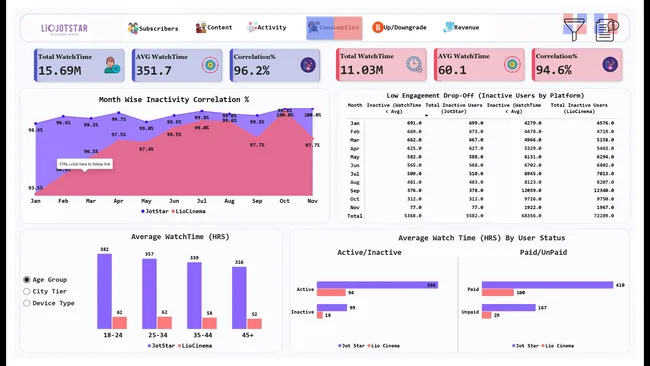
Task: Select the purple Unpaid bar valued 167
Action: coord(509,308)
